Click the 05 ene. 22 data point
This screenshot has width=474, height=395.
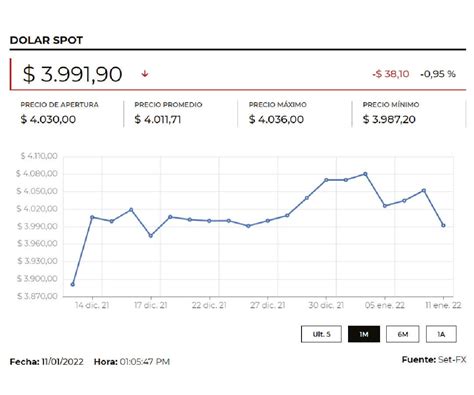point(385,206)
